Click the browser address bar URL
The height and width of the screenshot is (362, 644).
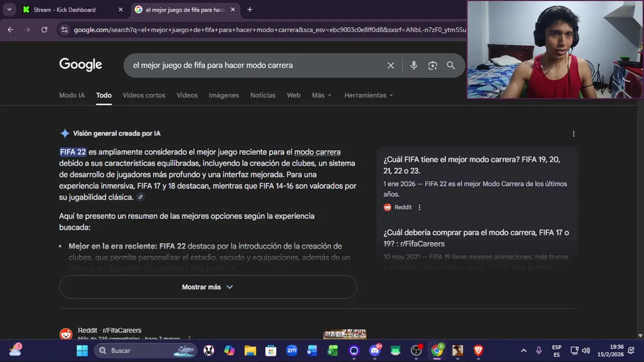270,30
